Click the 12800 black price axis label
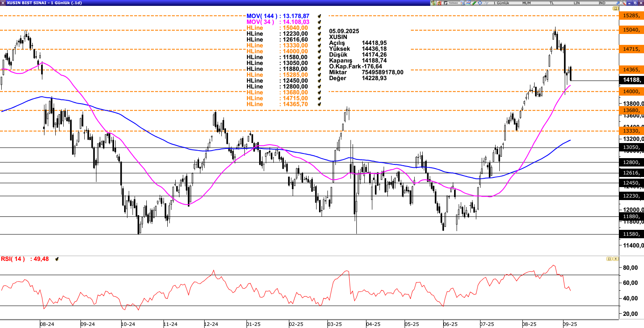This screenshot has width=644, height=328. [x=631, y=162]
